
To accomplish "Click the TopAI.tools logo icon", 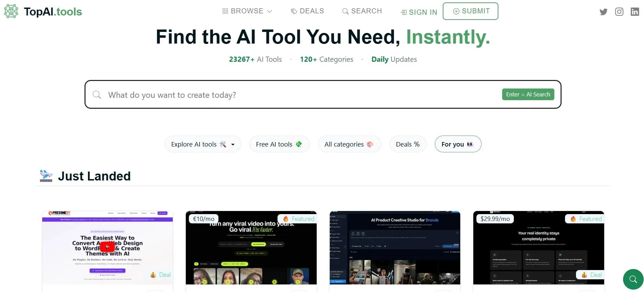I will [x=11, y=11].
